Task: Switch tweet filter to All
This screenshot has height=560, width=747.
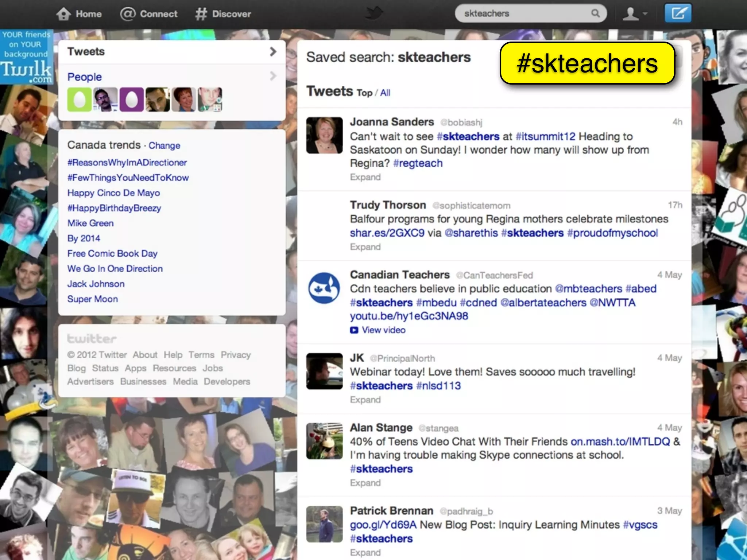Action: (x=385, y=93)
